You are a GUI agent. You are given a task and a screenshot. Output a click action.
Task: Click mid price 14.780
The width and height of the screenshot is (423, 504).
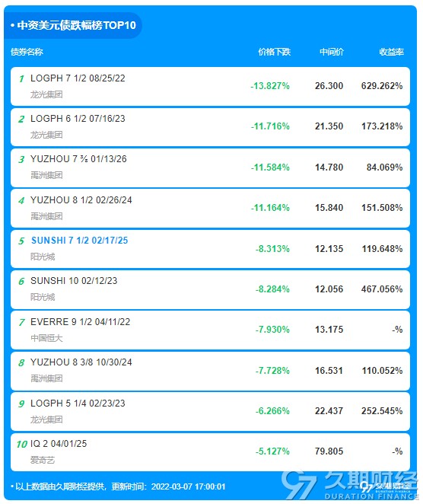[x=329, y=167]
